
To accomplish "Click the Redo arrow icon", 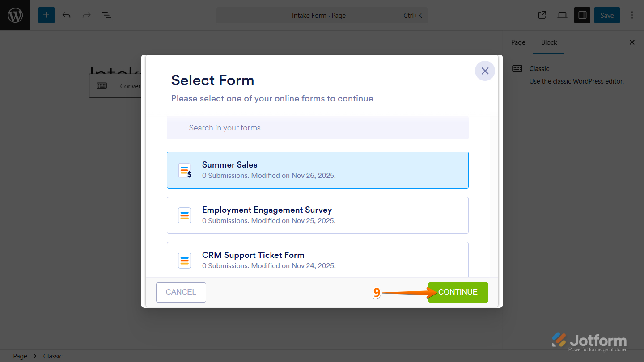I will tap(86, 15).
